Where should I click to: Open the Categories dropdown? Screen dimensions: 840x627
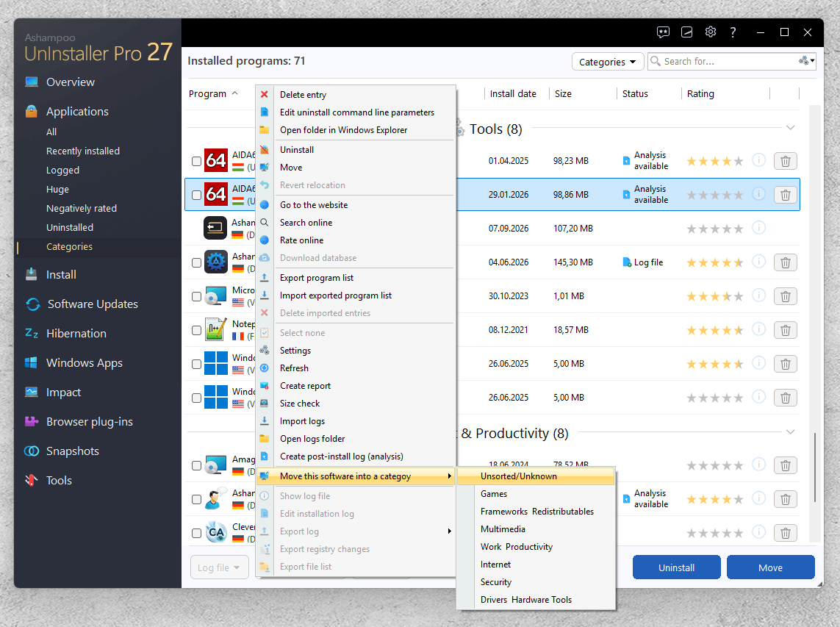(608, 62)
